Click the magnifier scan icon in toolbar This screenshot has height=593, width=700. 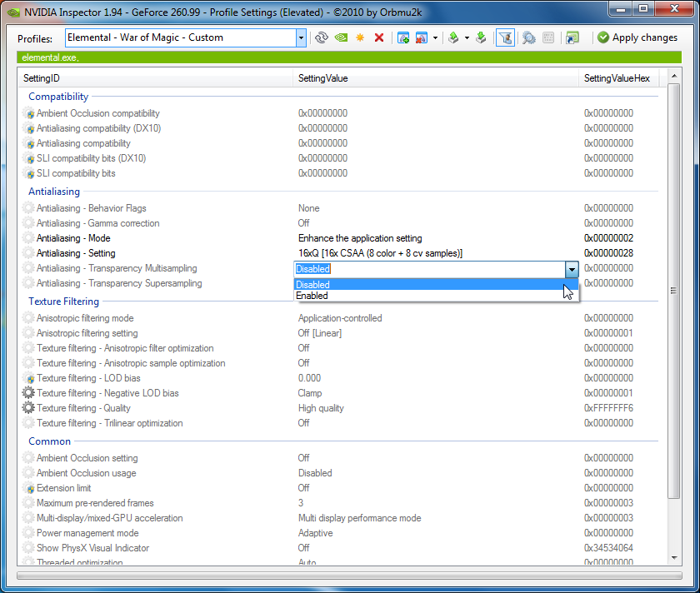coord(528,37)
